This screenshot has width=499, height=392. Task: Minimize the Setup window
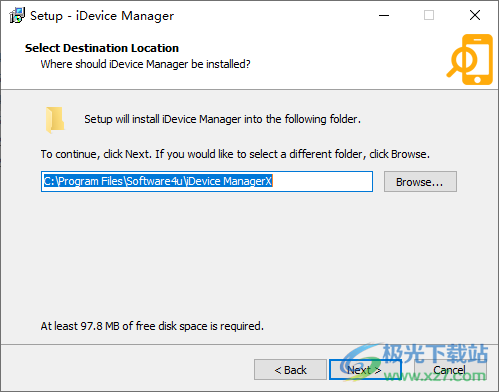[384, 15]
